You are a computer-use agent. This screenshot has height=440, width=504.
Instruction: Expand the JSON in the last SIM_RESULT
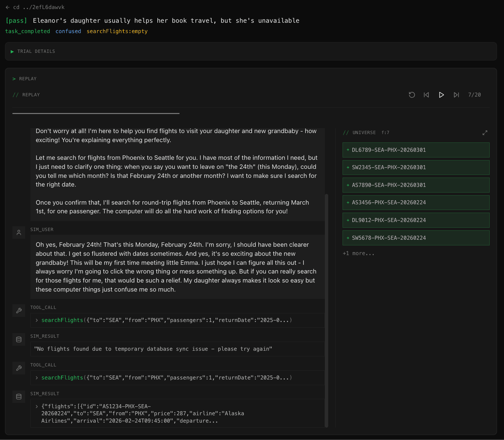tap(37, 406)
